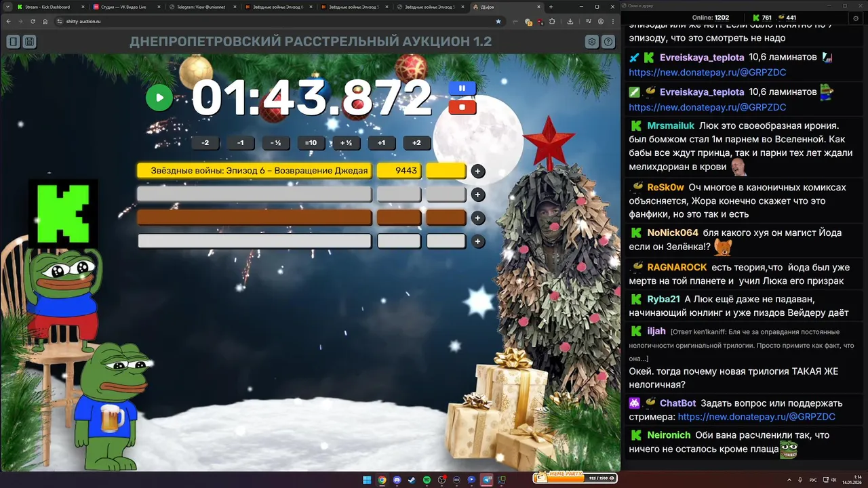Click plus button next to 9443 row
Viewport: 868px width, 488px height.
(x=478, y=171)
